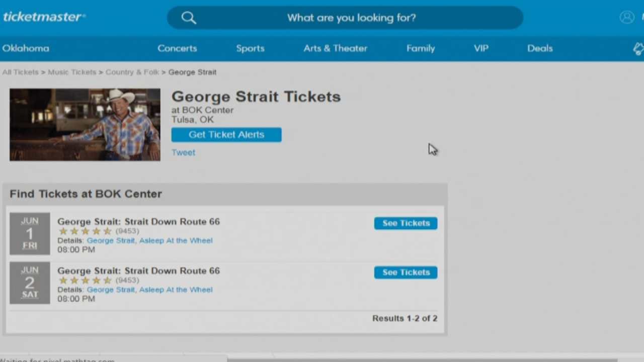
Task: Click See Tickets for the June 1 show
Action: (x=406, y=223)
